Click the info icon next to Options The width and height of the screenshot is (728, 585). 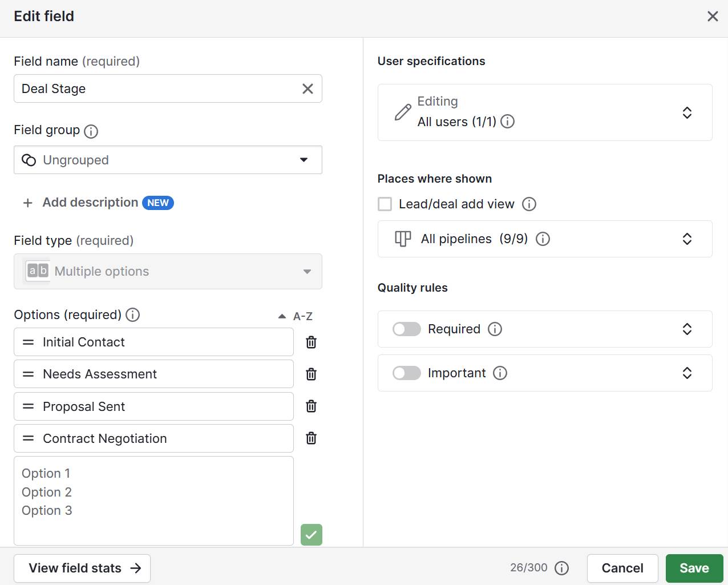(x=132, y=314)
